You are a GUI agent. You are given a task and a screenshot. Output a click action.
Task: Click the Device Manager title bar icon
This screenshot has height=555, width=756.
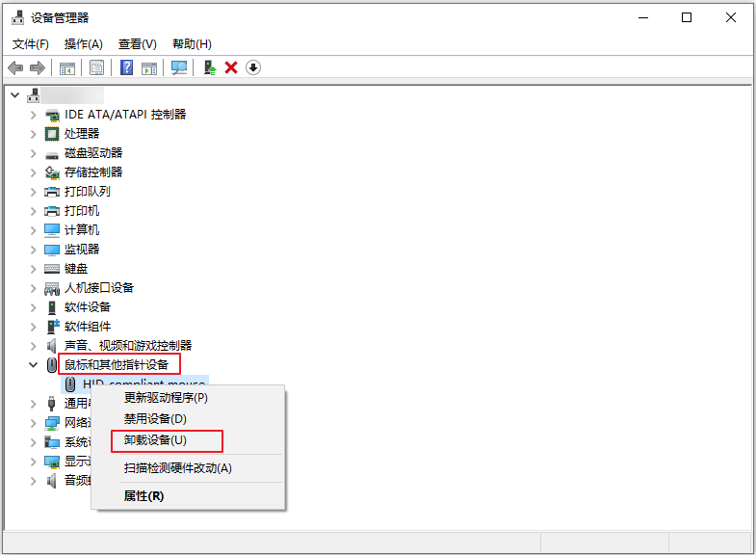pyautogui.click(x=18, y=18)
